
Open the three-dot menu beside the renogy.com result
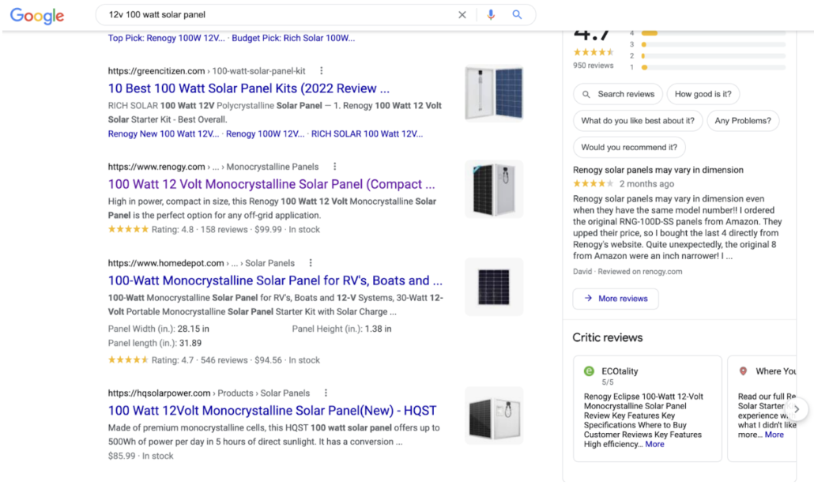(x=334, y=166)
